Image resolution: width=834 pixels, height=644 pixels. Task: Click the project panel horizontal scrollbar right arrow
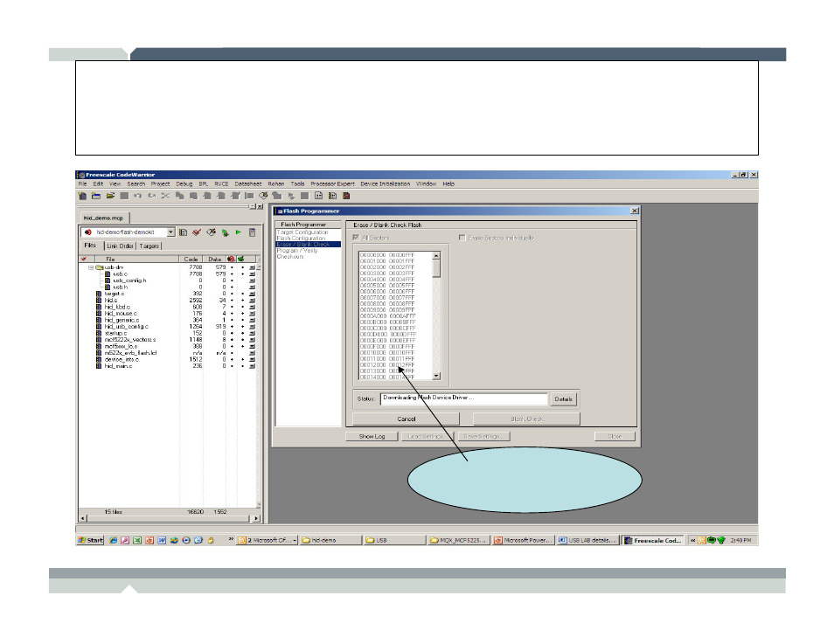[x=256, y=518]
